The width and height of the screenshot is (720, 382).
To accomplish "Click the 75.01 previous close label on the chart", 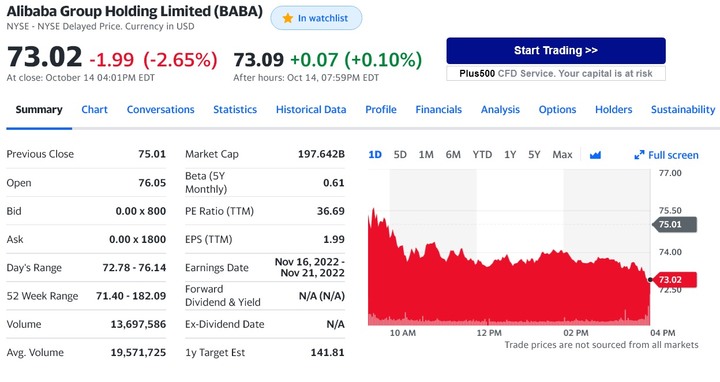I will pyautogui.click(x=673, y=225).
